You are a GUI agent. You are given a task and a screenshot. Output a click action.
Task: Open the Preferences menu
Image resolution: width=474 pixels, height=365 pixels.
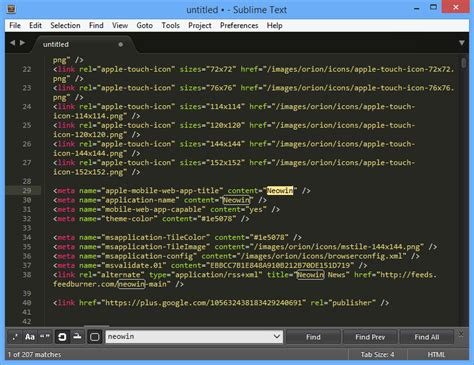(x=239, y=26)
